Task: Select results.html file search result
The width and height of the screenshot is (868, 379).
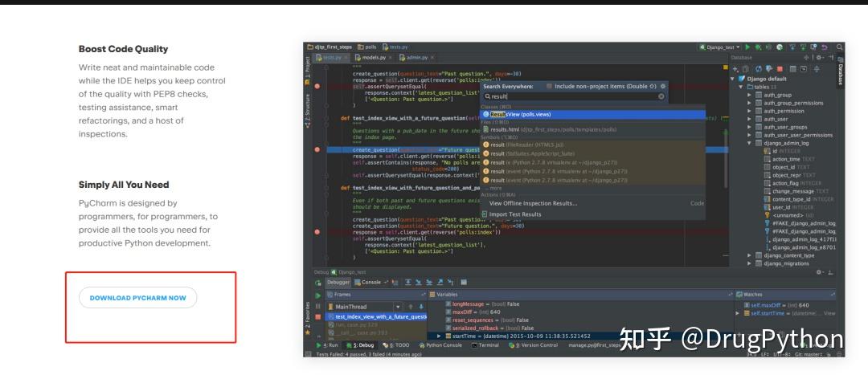Action: click(592, 129)
